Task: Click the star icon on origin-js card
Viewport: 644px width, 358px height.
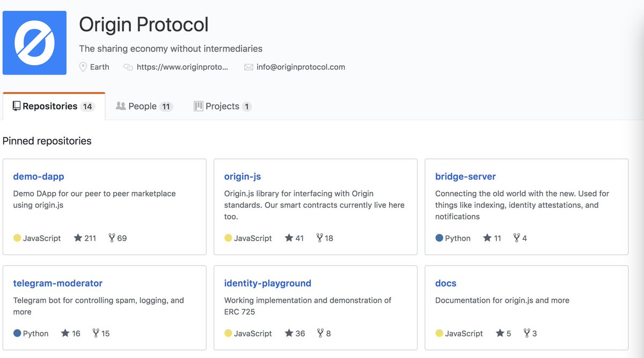Action: tap(289, 238)
